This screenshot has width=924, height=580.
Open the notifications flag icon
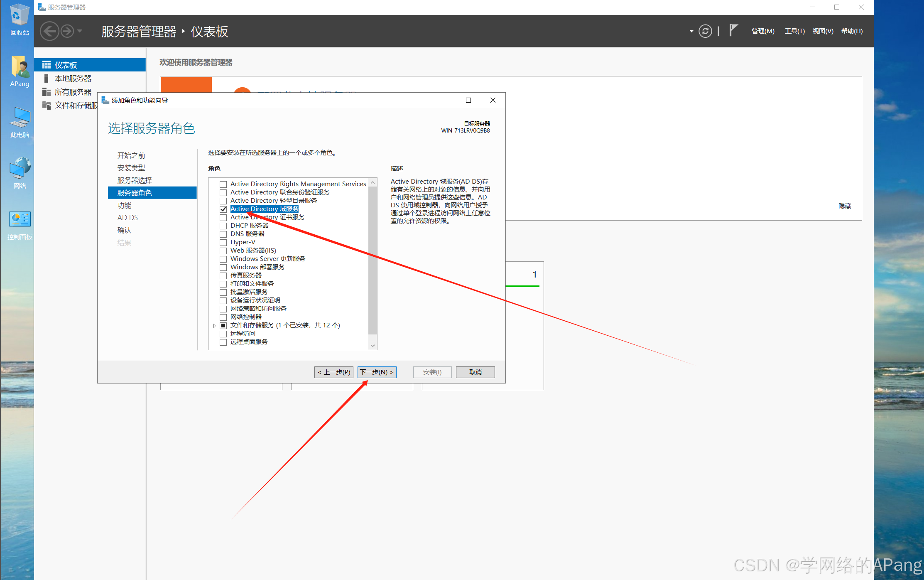pyautogui.click(x=733, y=30)
